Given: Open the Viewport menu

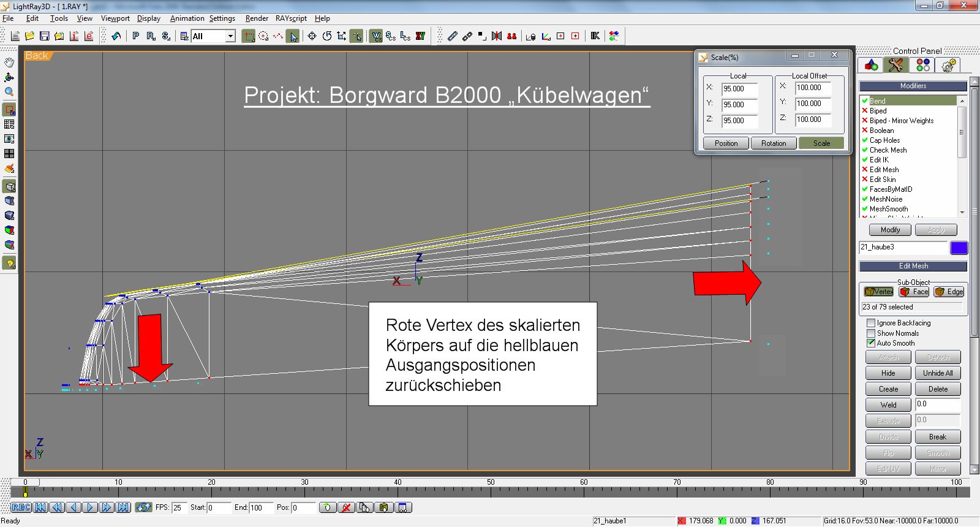Looking at the screenshot, I should (x=115, y=18).
